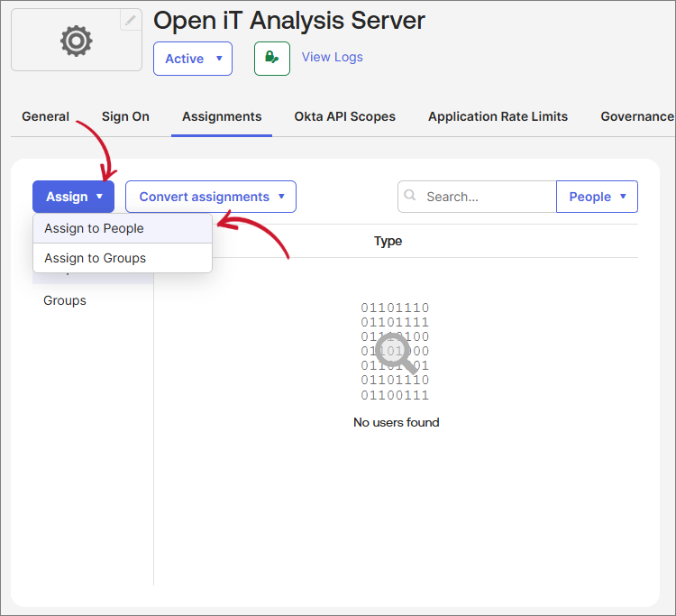The width and height of the screenshot is (676, 616).
Task: Click the pencil edit icon on the app logo
Action: pos(131,20)
